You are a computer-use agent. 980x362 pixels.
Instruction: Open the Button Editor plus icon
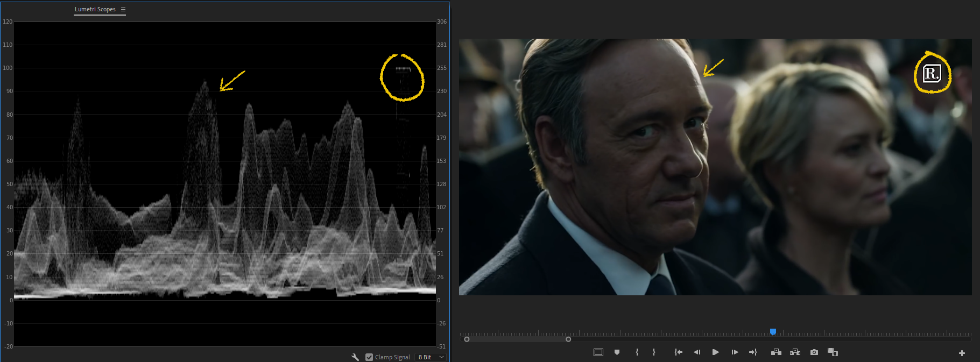tap(962, 353)
